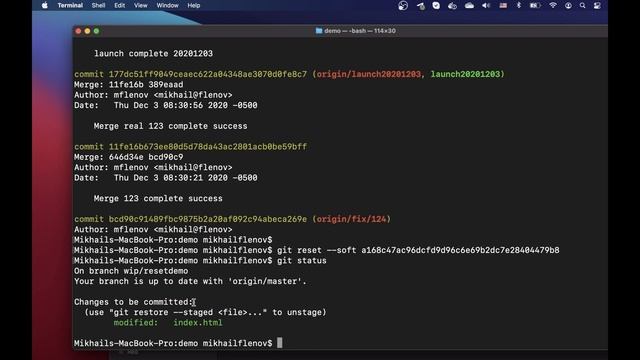Click the hash a168c47ac96dcfd9 in reset command
The image size is (640, 360).
tap(460, 250)
